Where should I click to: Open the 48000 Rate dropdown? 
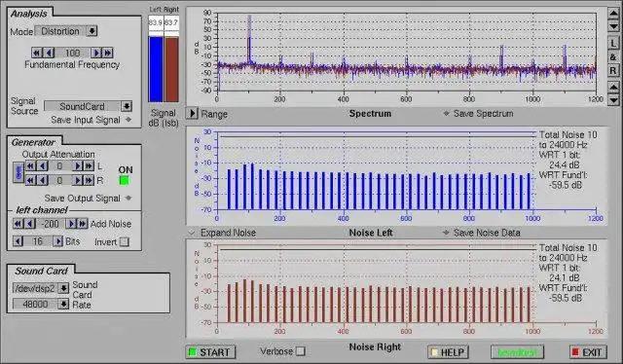pyautogui.click(x=63, y=304)
